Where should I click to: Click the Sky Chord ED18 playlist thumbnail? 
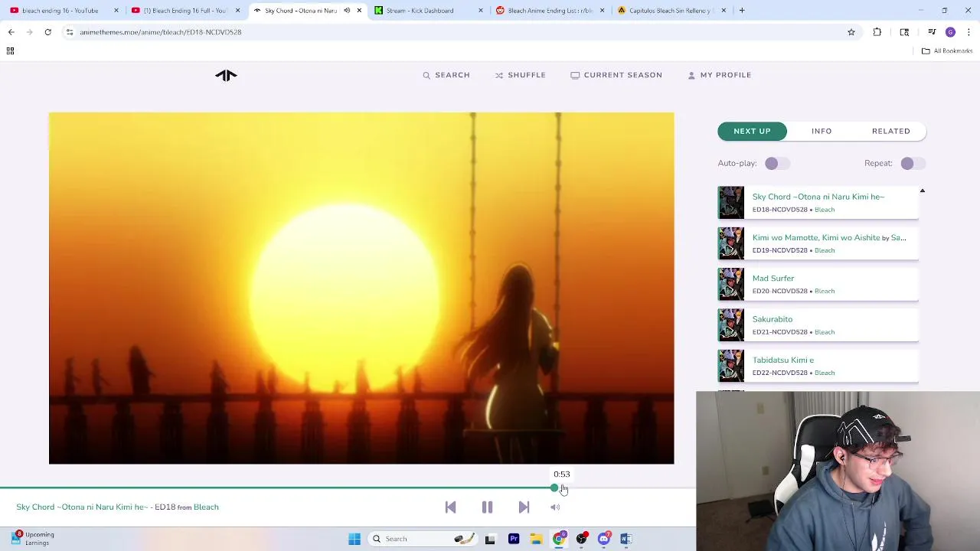coord(730,203)
